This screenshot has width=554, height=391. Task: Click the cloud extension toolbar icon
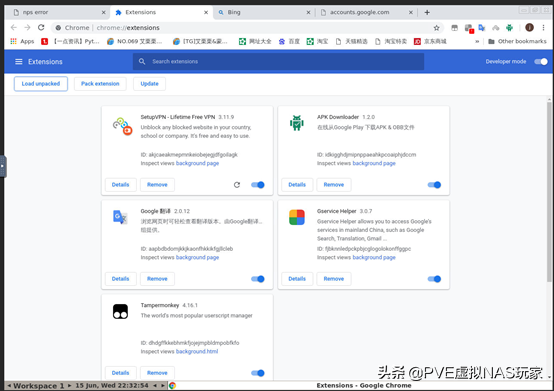[x=496, y=28]
